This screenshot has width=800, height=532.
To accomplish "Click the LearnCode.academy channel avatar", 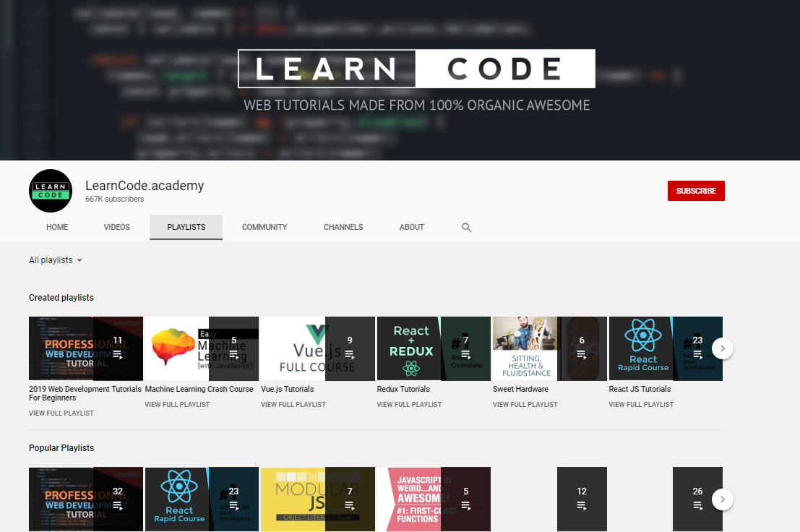I will pos(51,191).
